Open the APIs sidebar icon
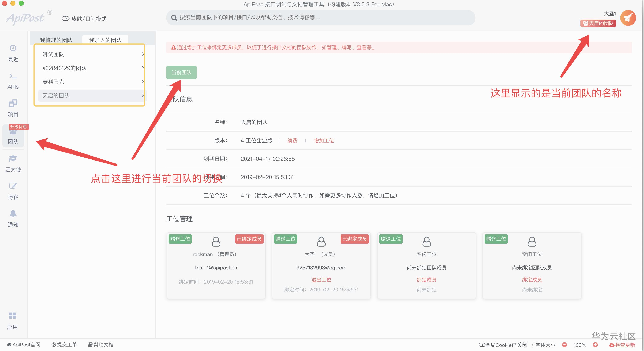 coord(13,76)
